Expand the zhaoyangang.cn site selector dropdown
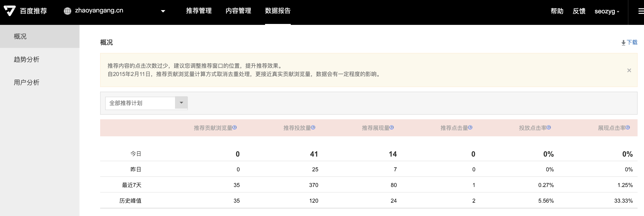This screenshot has height=216, width=644. [x=163, y=11]
